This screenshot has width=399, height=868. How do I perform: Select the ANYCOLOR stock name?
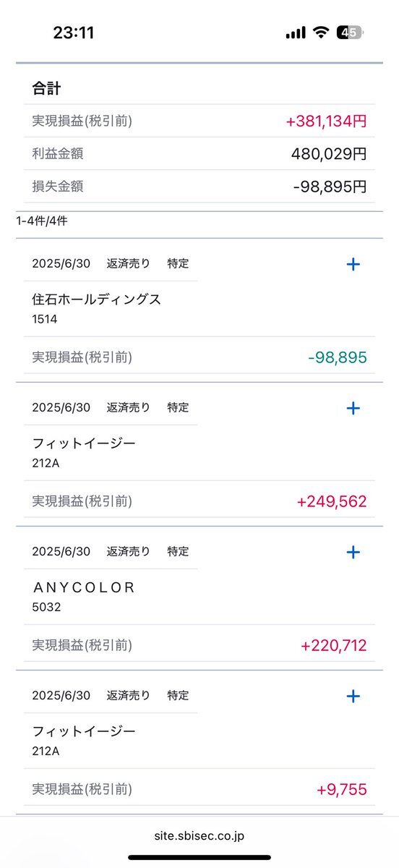pos(84,587)
